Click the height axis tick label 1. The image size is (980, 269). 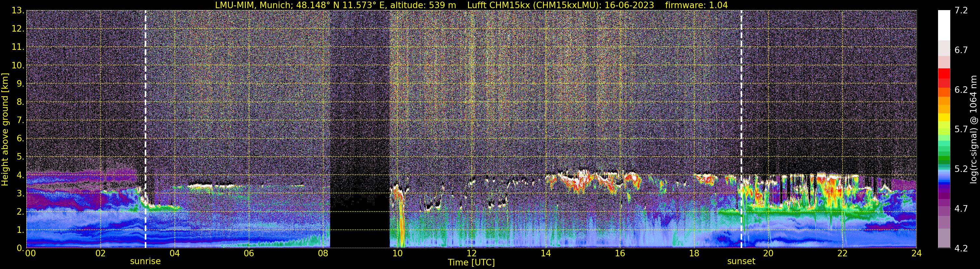[x=20, y=230]
